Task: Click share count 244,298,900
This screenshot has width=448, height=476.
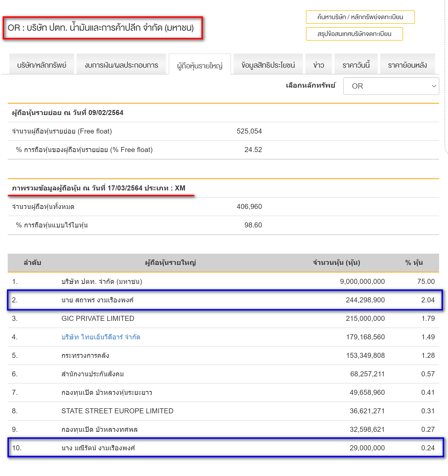Action: pyautogui.click(x=365, y=300)
